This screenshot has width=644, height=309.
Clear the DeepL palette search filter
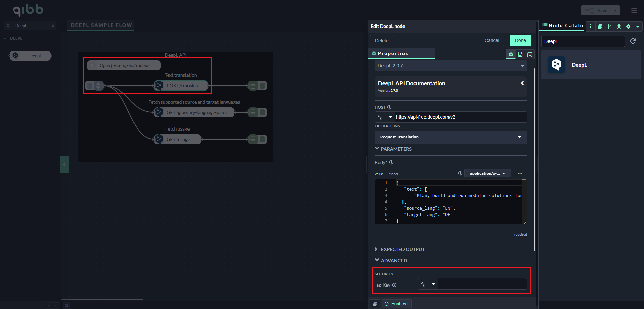[53, 26]
